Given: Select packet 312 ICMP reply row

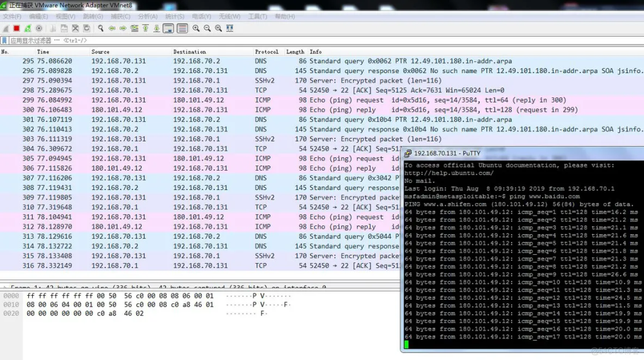Looking at the screenshot, I should (x=200, y=227).
